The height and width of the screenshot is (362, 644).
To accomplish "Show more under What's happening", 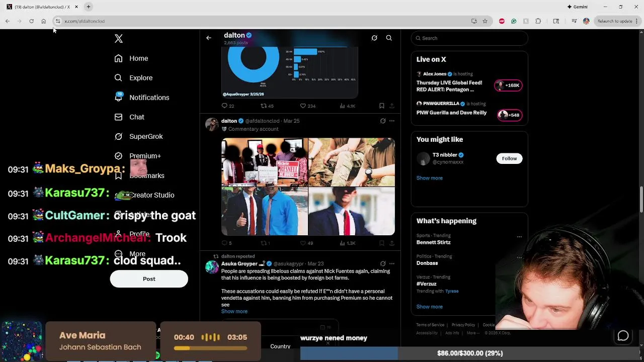I will (x=430, y=307).
